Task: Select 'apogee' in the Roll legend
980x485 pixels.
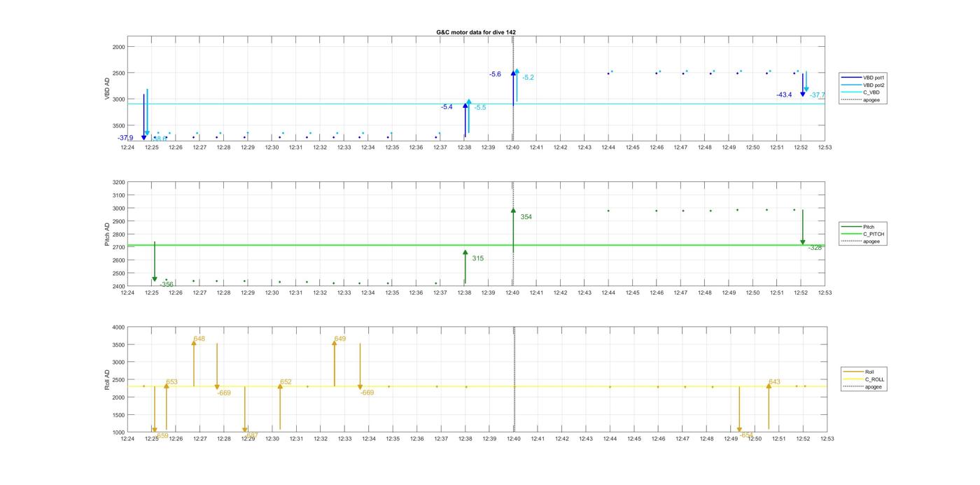Action: [863, 387]
